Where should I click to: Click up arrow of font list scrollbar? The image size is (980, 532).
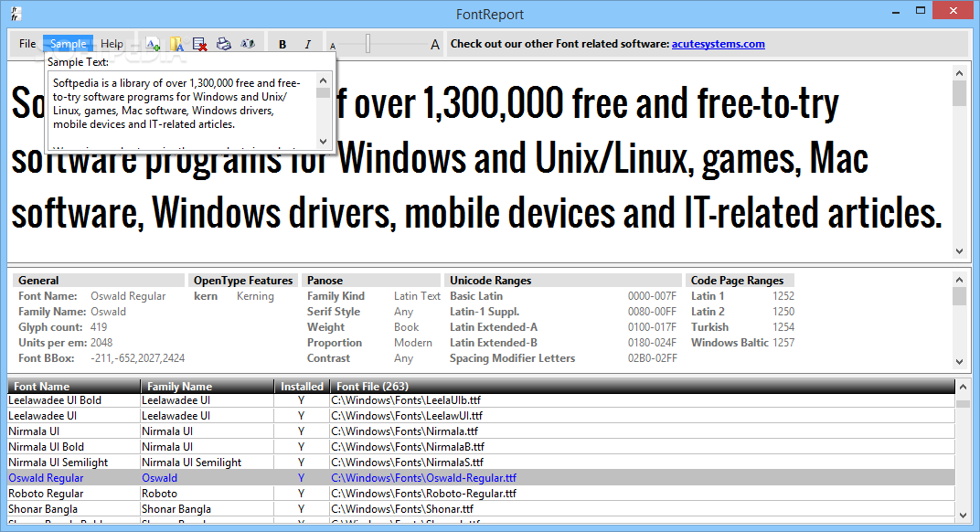964,387
